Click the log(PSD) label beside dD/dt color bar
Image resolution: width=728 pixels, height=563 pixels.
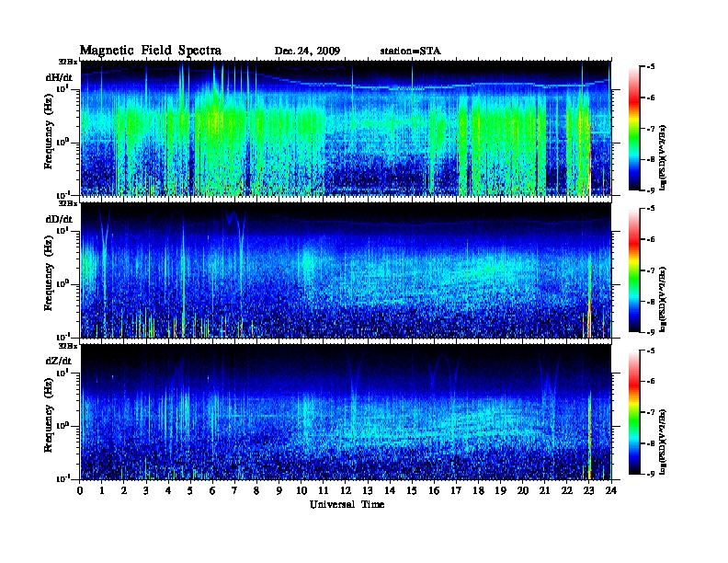pyautogui.click(x=663, y=299)
